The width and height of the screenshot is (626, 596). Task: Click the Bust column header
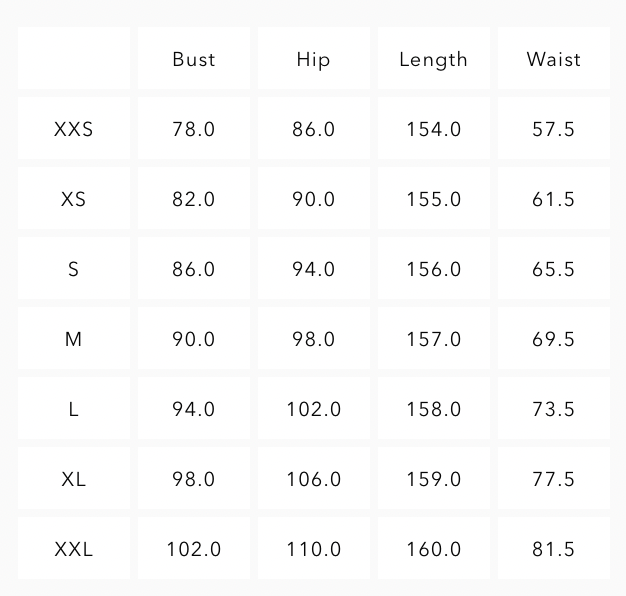193,59
